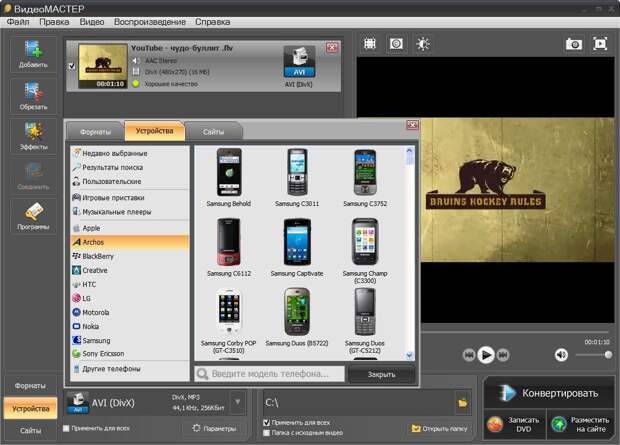The width and height of the screenshot is (620, 445).
Task: Click the fullscreen preview icon
Action: (x=600, y=44)
